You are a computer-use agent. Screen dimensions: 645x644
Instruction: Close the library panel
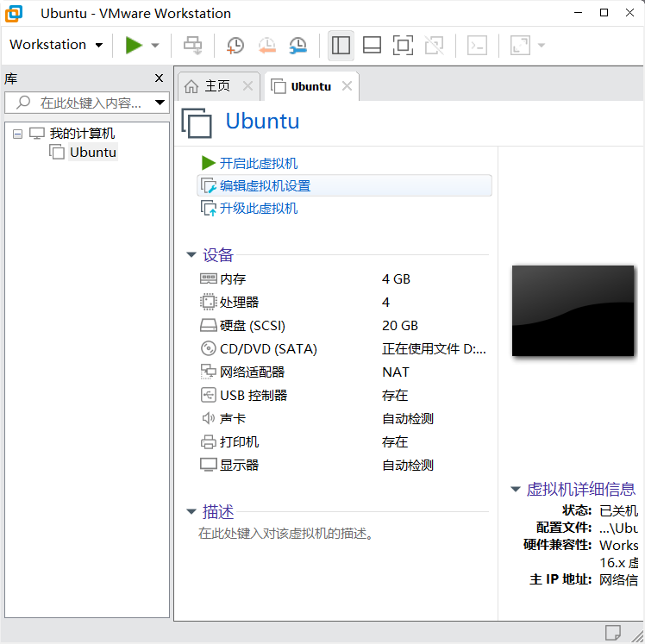pyautogui.click(x=160, y=78)
